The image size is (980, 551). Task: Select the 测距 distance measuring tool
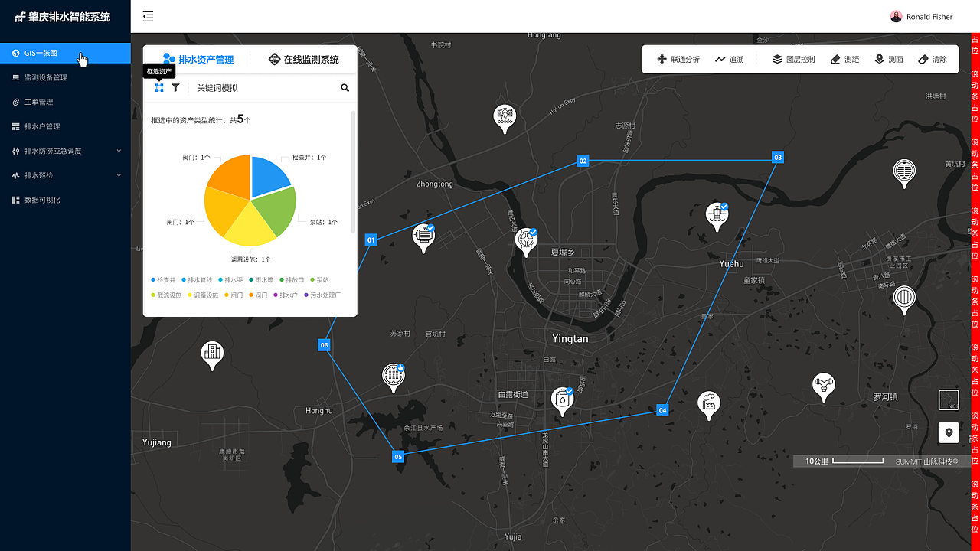[x=845, y=59]
